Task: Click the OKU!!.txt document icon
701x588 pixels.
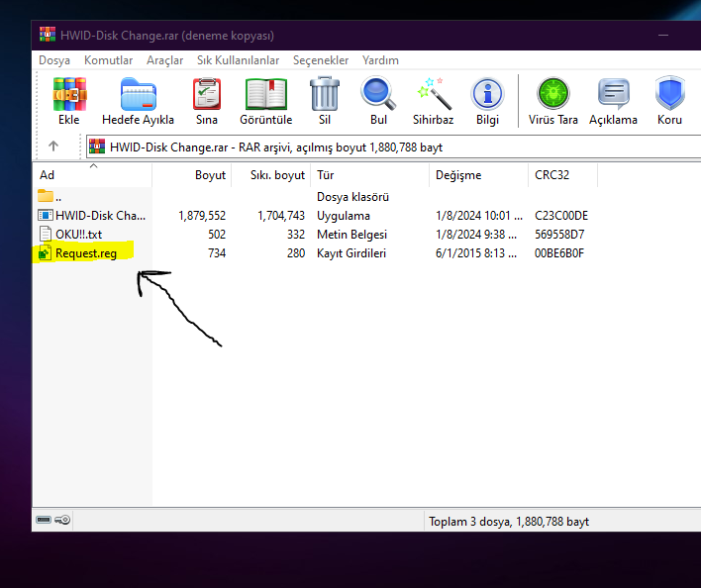Action: [46, 235]
